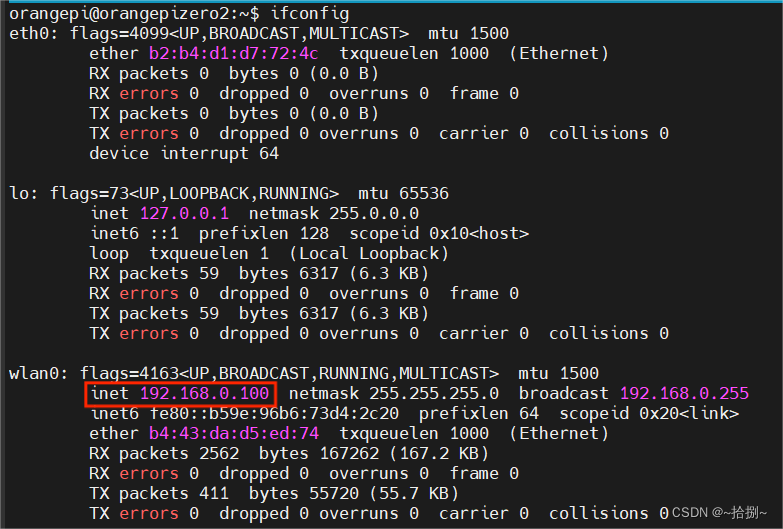Click 'scopeid 0x20<link>' text
The image size is (783, 529).
(x=649, y=414)
